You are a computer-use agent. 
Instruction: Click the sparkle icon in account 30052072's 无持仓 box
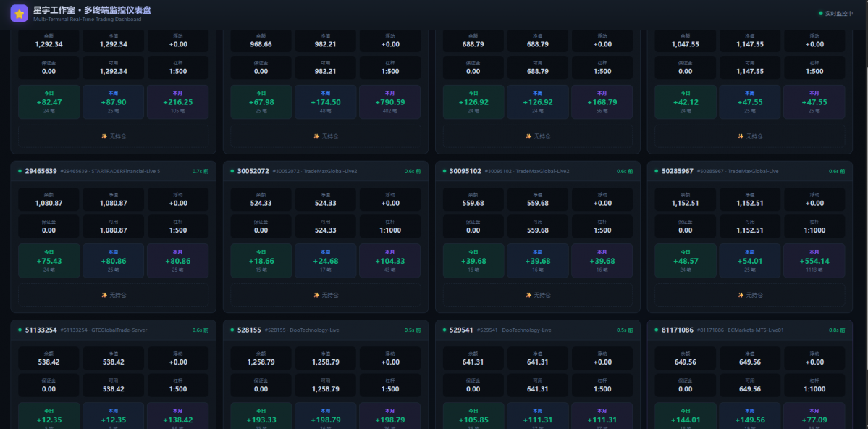[316, 296]
